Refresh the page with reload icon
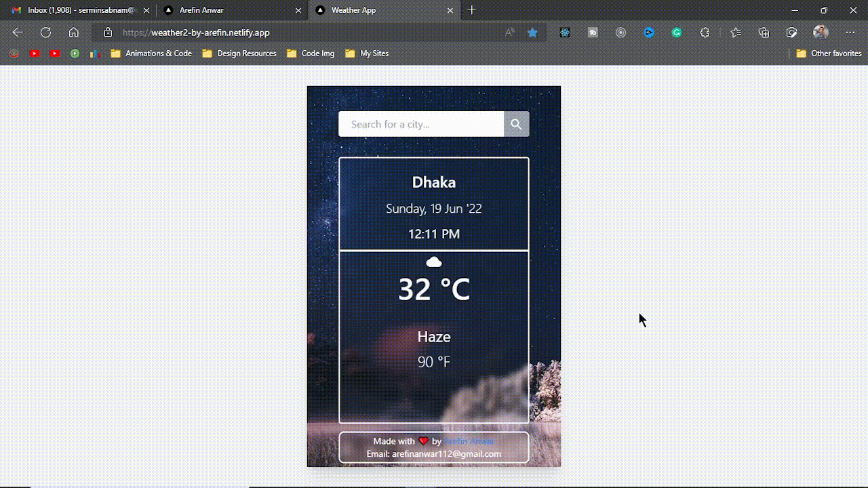The width and height of the screenshot is (868, 488). 45,33
